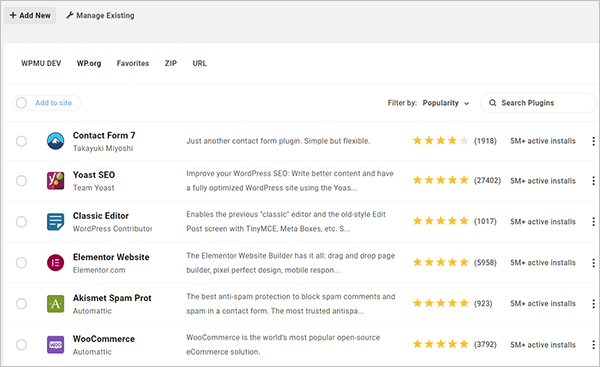The image size is (600, 367).
Task: Click the WooCommerce plugin icon
Action: point(55,344)
